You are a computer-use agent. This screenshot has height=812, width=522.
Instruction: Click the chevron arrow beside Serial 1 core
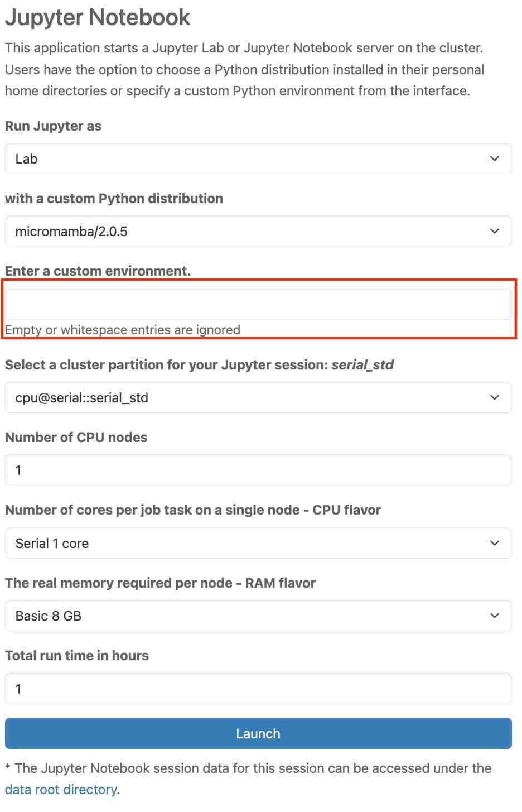click(494, 543)
